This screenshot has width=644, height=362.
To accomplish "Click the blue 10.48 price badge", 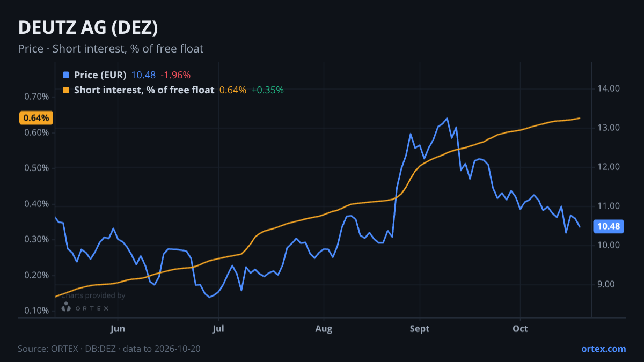I will tap(609, 226).
